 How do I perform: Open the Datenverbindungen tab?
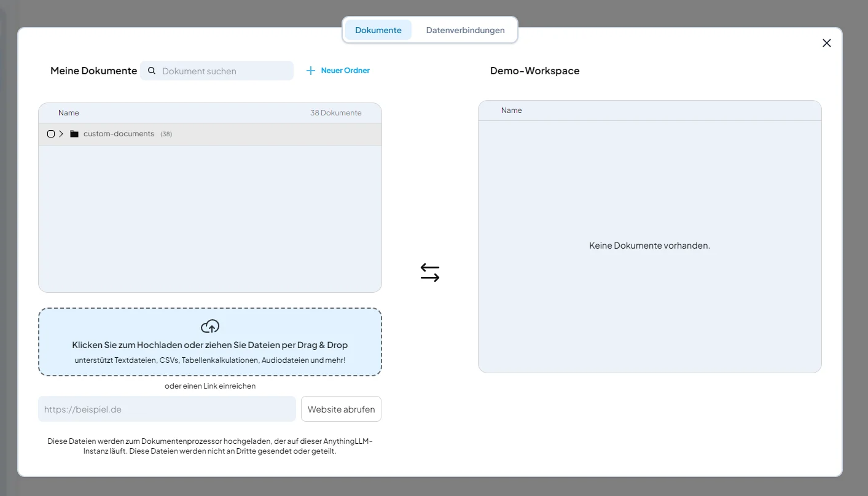[x=465, y=30]
